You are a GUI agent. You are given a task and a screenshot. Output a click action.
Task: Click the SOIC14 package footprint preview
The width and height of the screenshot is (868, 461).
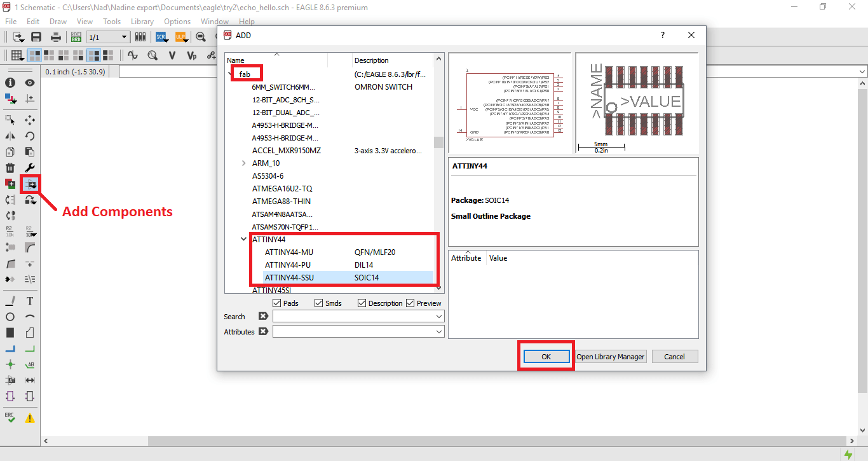pyautogui.click(x=637, y=102)
